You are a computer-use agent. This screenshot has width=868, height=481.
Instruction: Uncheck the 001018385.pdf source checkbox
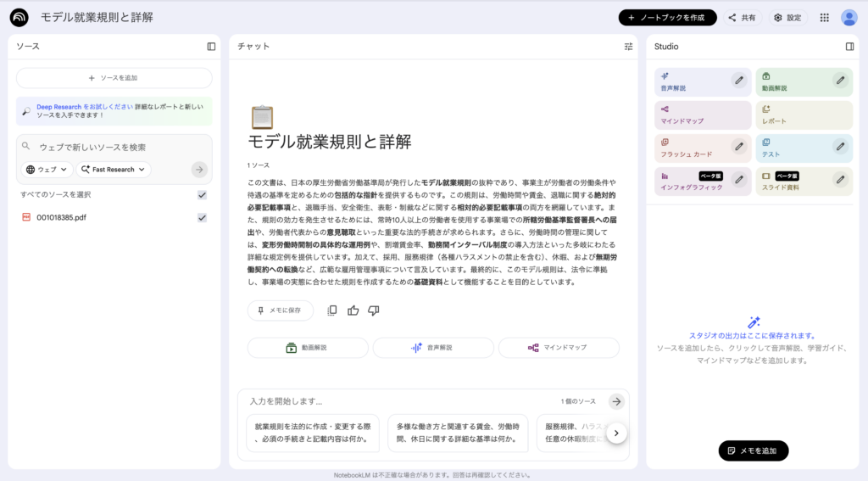(x=202, y=218)
